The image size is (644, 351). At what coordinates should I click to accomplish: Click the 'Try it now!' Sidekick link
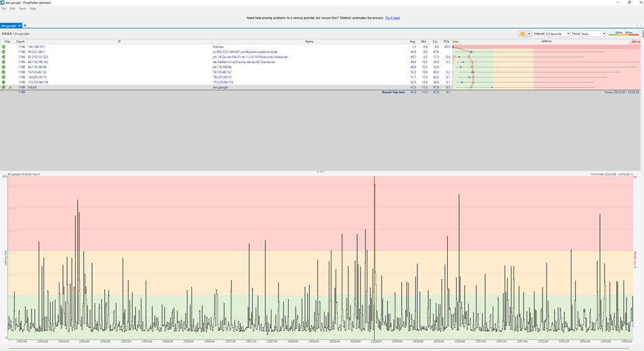(392, 18)
